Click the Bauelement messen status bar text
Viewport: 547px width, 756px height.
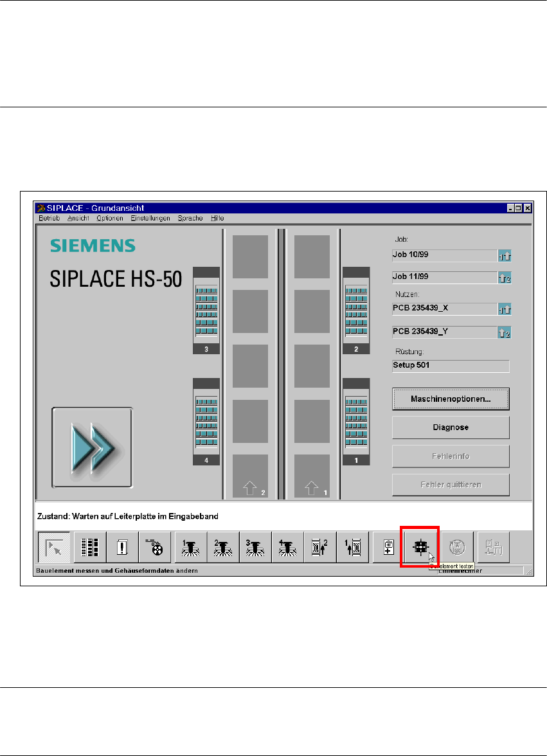click(x=117, y=571)
